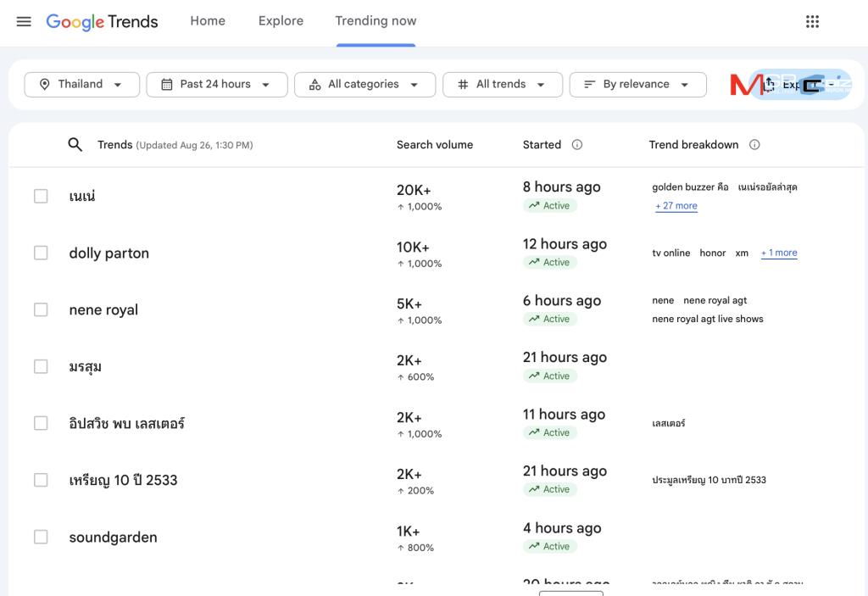
Task: Click the info icon next to Started
Action: click(x=576, y=145)
